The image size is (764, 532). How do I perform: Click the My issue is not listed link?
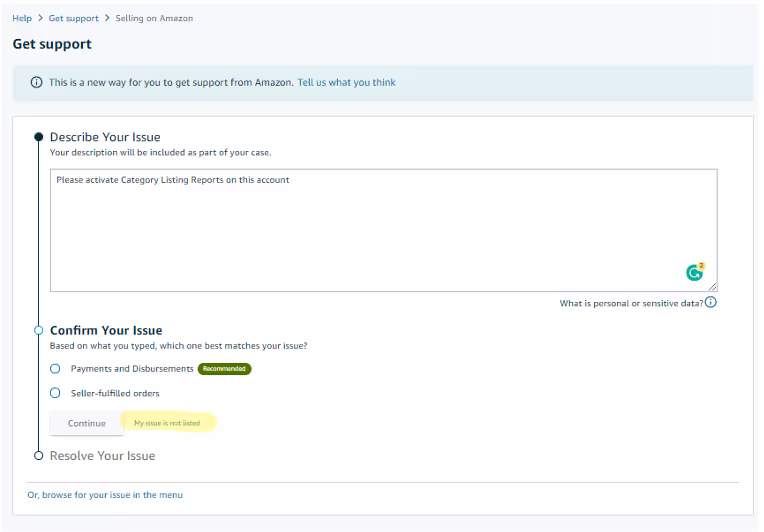point(167,423)
